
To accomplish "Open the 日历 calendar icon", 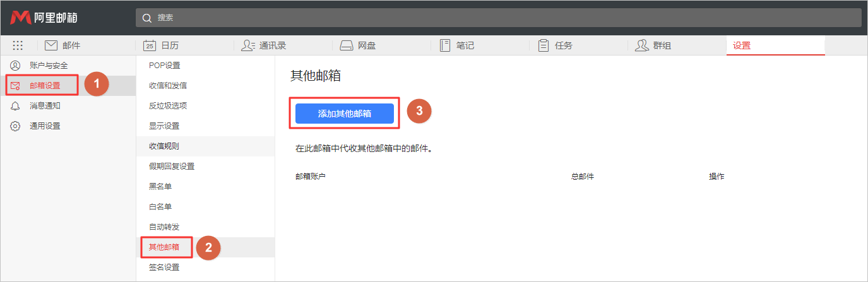I will [150, 45].
